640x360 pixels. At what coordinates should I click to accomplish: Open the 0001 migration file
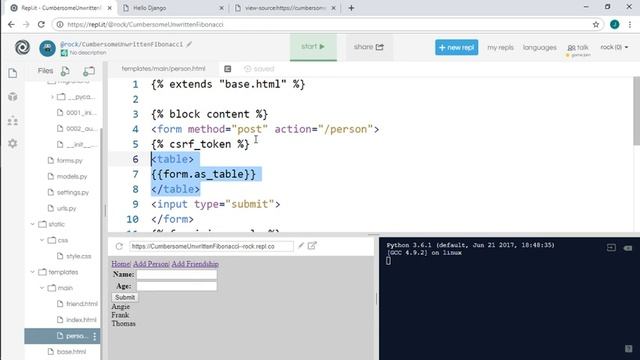point(76,113)
